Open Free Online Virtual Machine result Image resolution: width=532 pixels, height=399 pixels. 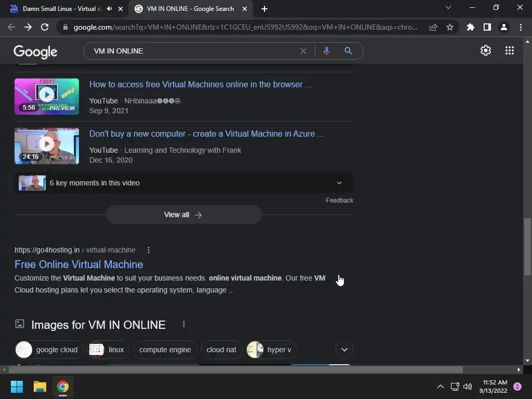(x=79, y=264)
